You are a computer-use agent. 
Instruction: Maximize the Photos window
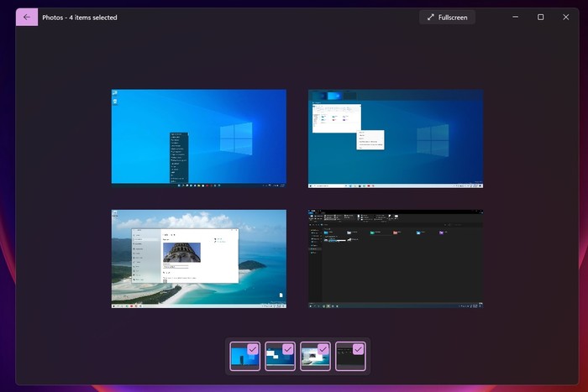540,17
